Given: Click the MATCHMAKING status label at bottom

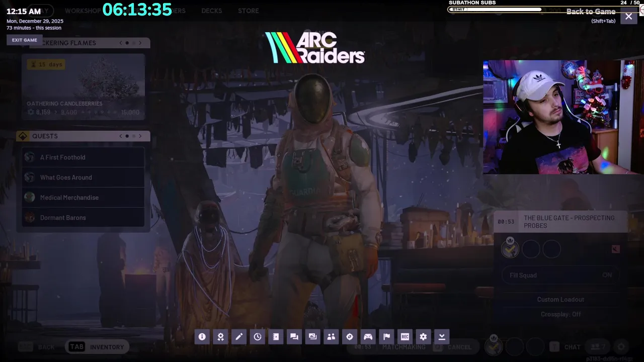Looking at the screenshot, I should [404, 347].
